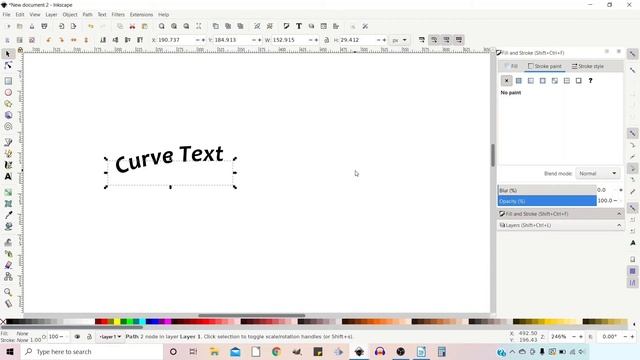Viewport: 640px width, 360px height.
Task: Open Chrome from taskbar
Action: pyautogui.click(x=276, y=351)
